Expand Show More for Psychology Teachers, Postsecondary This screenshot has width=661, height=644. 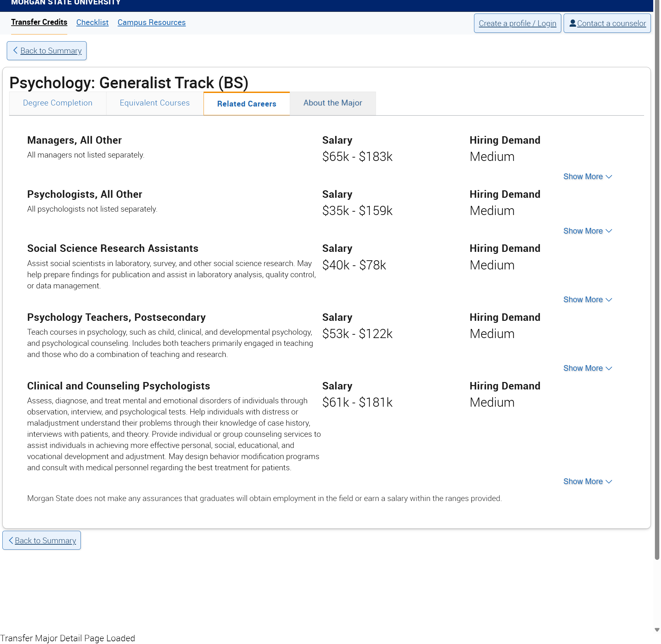(x=587, y=368)
